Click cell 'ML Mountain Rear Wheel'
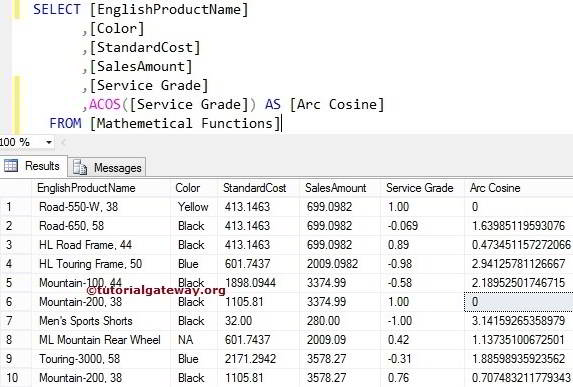Viewport: 573px width, 387px height. pos(100,340)
